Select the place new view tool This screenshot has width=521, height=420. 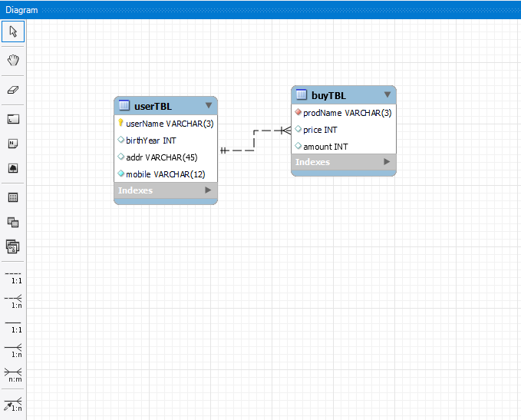(13, 222)
